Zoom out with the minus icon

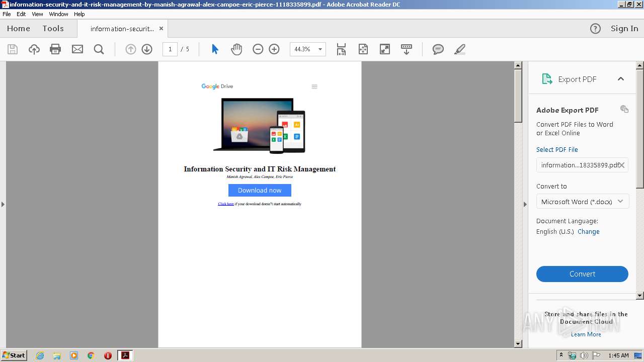coord(258,49)
